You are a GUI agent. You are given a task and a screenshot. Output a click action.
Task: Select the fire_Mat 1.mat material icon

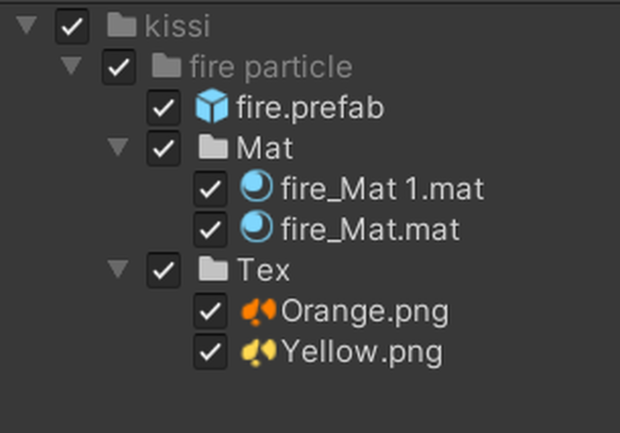[257, 186]
